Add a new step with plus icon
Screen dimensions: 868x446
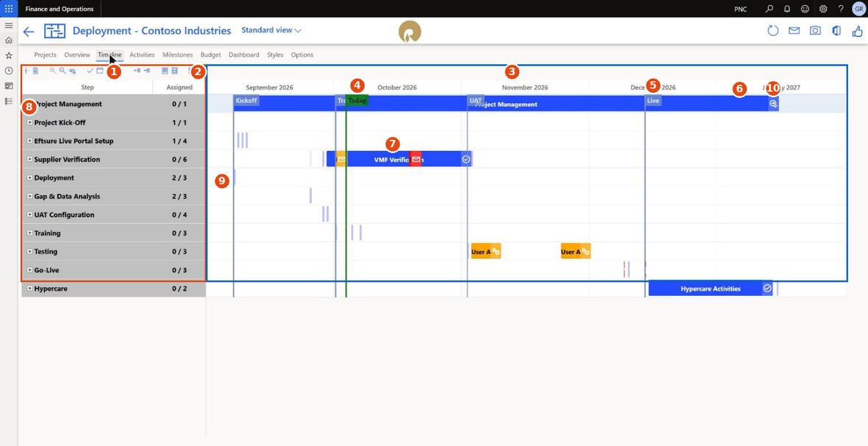tap(26, 71)
